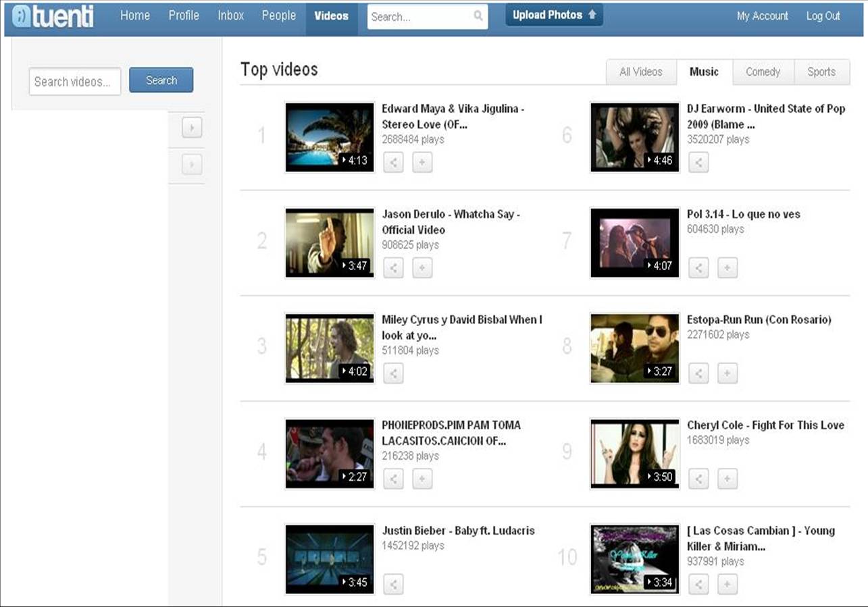The height and width of the screenshot is (607, 868).
Task: Click the Log Out link
Action: 823,16
